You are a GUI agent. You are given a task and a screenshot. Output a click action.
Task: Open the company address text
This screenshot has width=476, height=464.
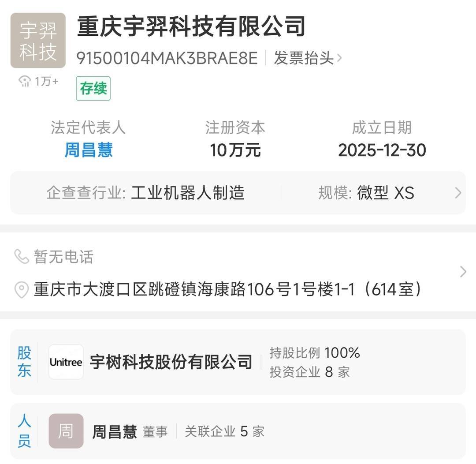[227, 290]
